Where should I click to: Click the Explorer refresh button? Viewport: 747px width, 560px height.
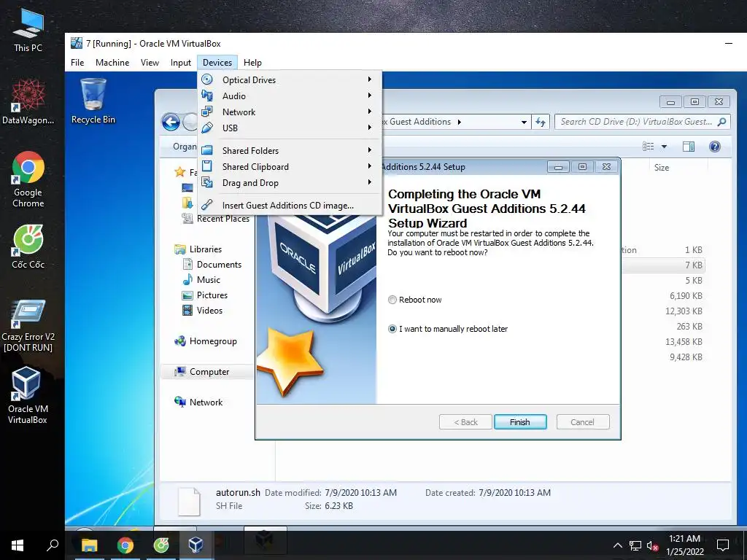point(541,122)
